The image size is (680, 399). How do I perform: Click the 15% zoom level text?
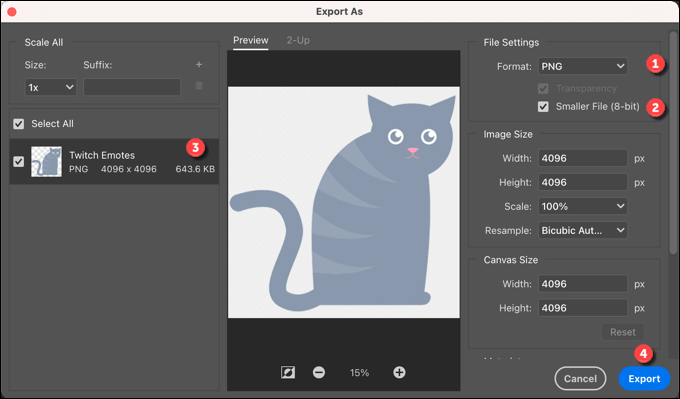(359, 373)
